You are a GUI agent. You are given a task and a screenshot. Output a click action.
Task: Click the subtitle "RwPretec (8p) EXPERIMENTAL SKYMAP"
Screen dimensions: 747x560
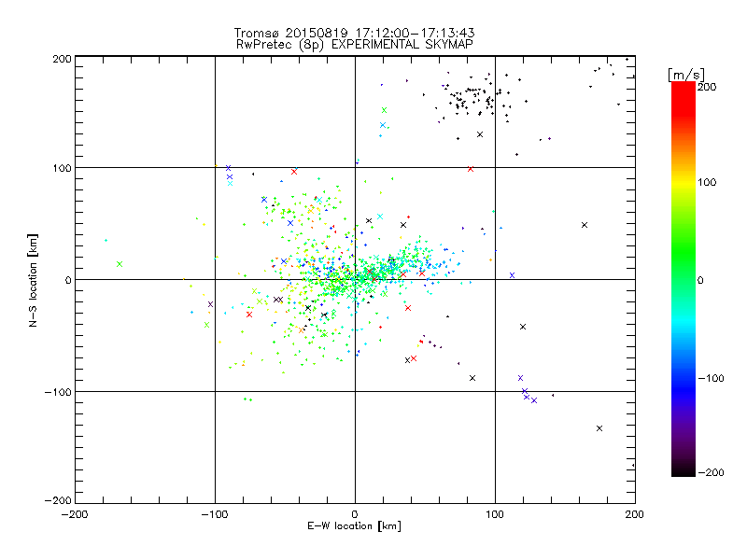pos(355,44)
